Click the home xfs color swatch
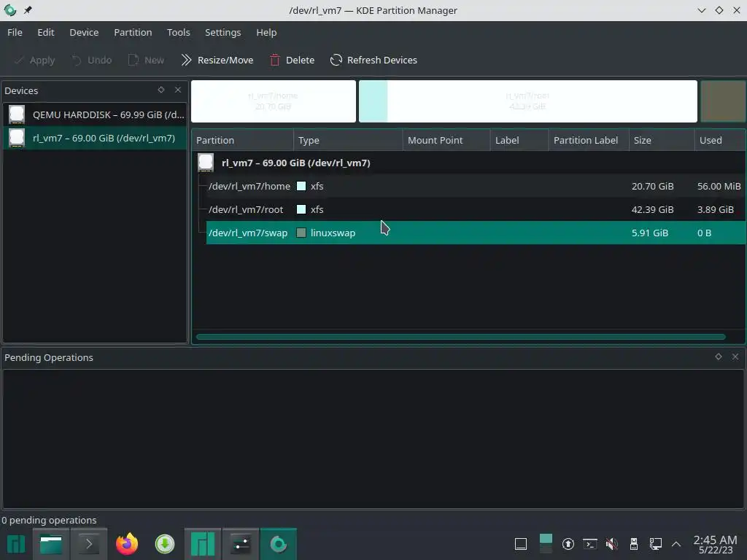 click(x=301, y=186)
